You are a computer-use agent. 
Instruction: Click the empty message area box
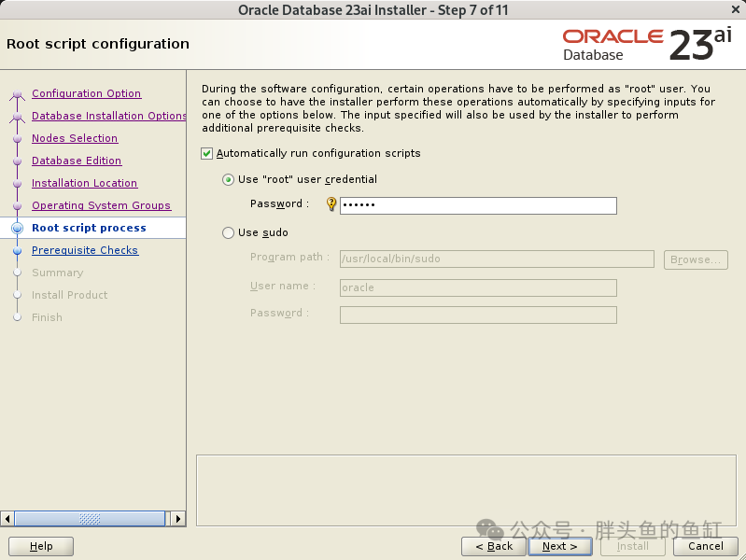click(x=466, y=491)
